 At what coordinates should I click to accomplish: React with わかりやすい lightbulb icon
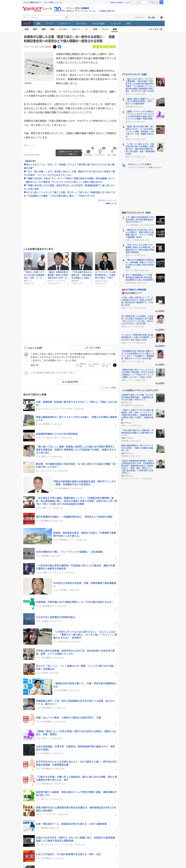click(x=100, y=152)
